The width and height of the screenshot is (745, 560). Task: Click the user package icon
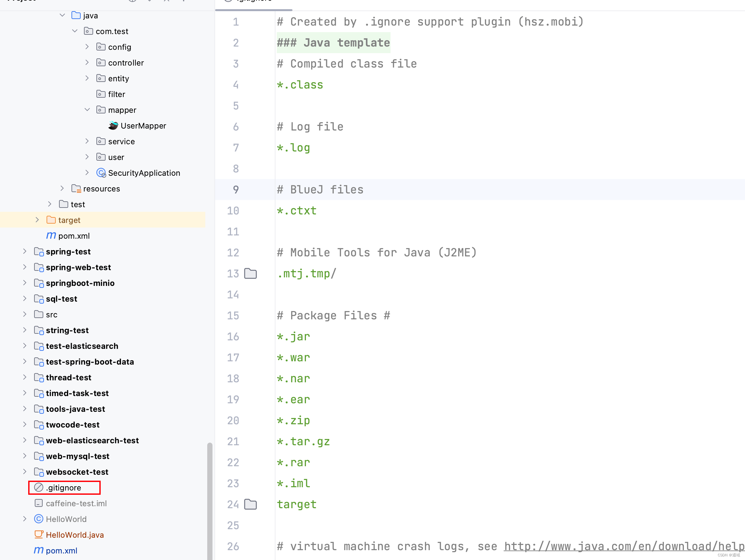tap(101, 157)
